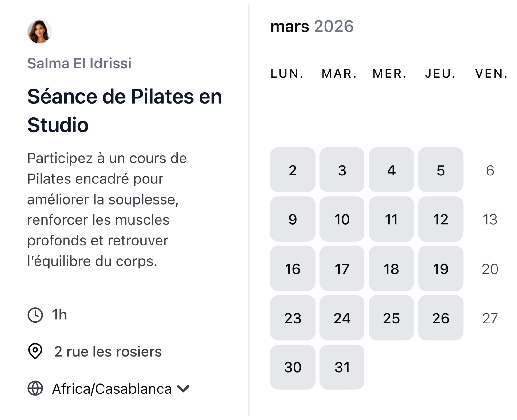Pick March 26 on the calendar
517x420 pixels.
tap(440, 318)
